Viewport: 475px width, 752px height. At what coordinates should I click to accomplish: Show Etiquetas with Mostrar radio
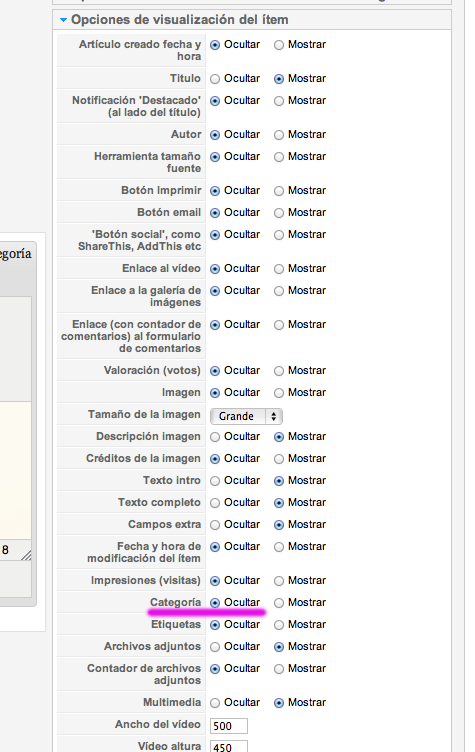click(x=279, y=625)
